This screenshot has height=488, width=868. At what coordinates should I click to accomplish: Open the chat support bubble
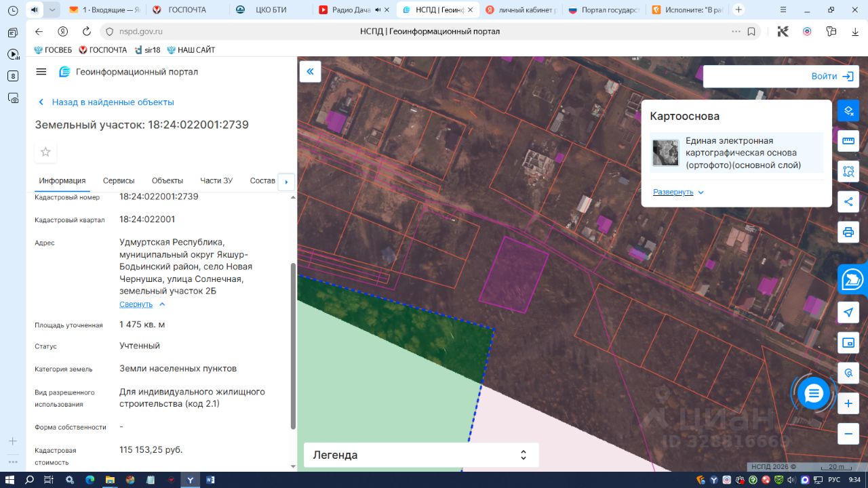coord(814,393)
